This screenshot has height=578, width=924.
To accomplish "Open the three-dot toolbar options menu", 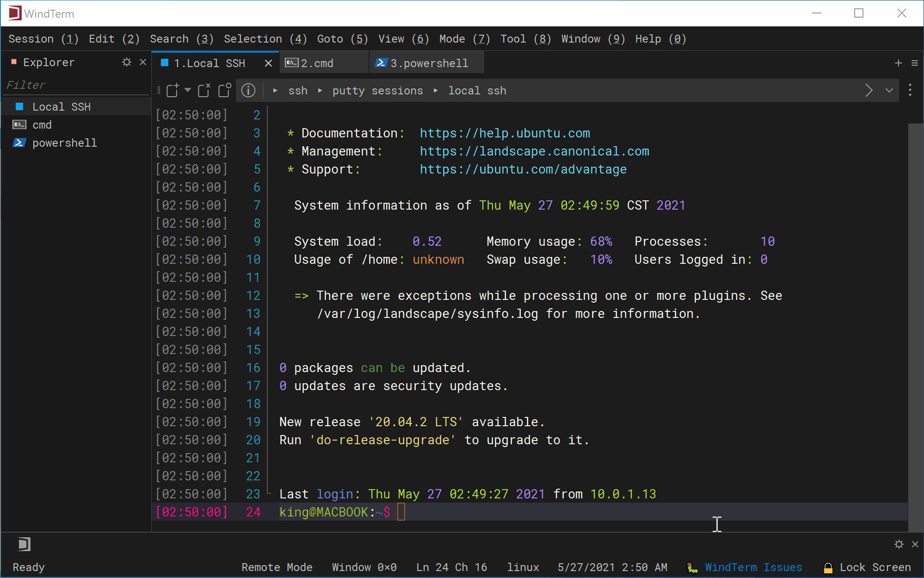I will (910, 90).
